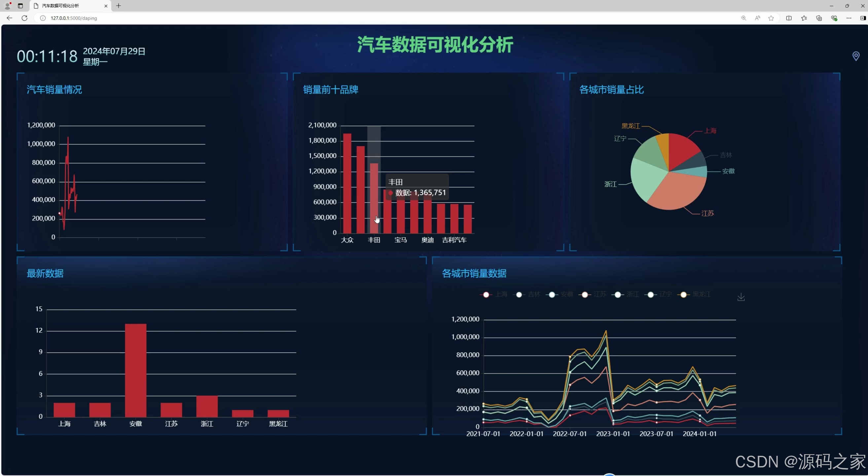This screenshot has width=868, height=476.
Task: Click the address bar URL
Action: 74,18
